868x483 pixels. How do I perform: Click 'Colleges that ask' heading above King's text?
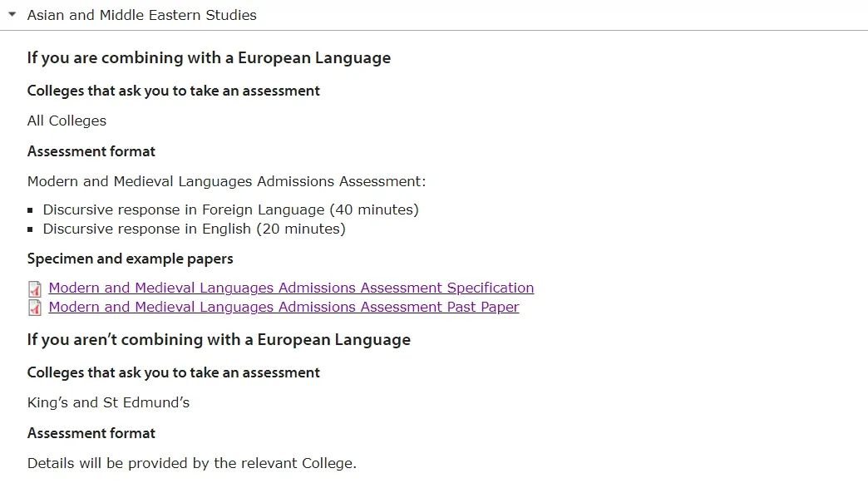click(173, 372)
